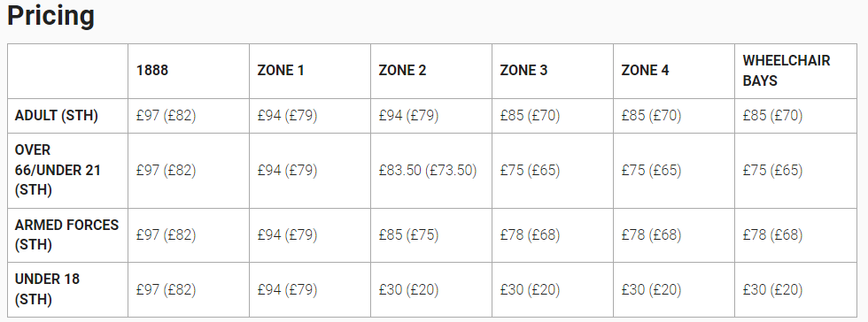This screenshot has height=322, width=868.
Task: Click the ADULT (STH) row label
Action: click(x=57, y=116)
